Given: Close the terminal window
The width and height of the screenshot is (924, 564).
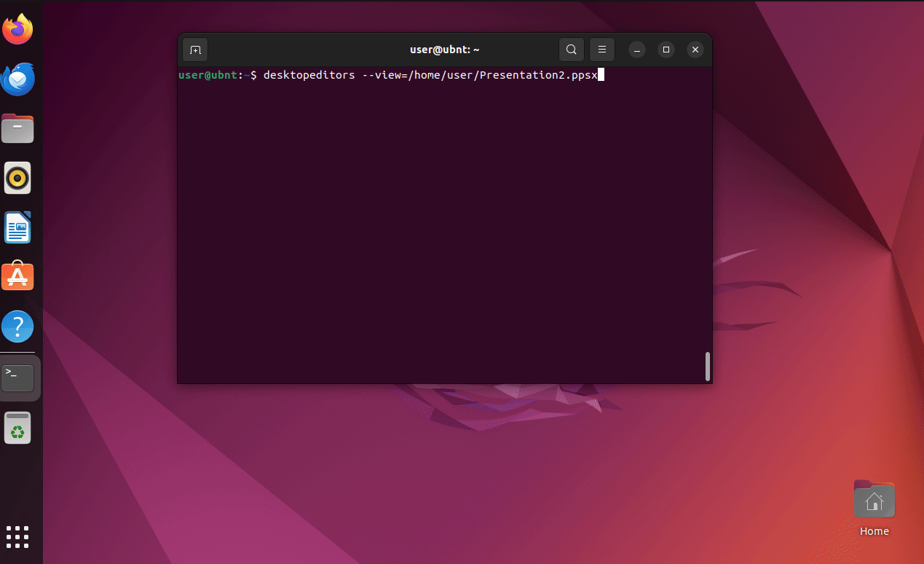Looking at the screenshot, I should 695,50.
